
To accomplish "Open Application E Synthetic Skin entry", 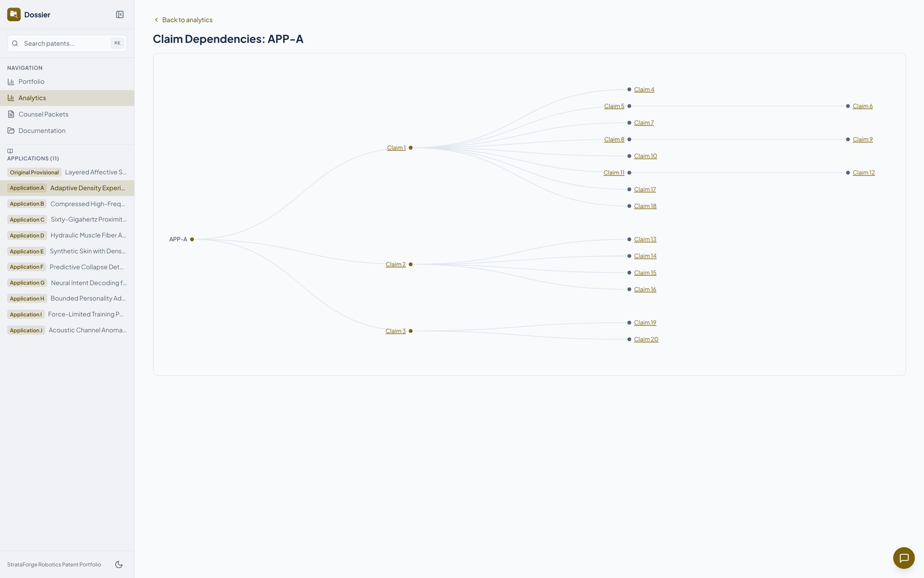I will coord(67,251).
